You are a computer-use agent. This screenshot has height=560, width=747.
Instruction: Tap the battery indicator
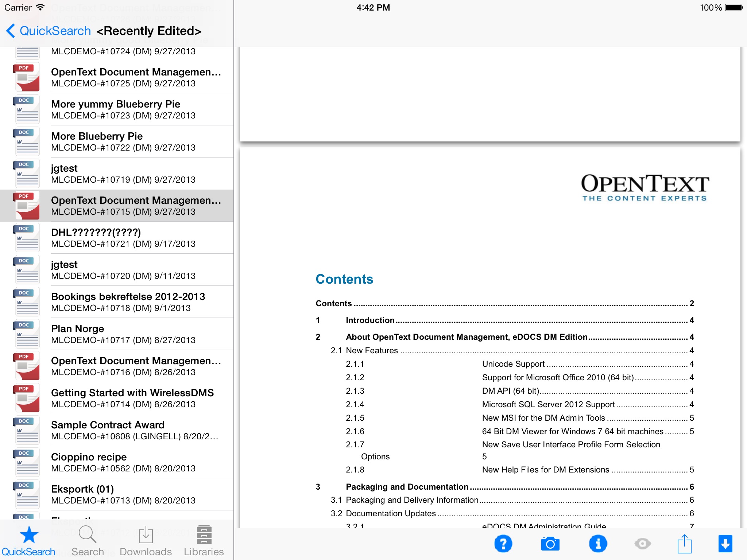[x=734, y=7]
